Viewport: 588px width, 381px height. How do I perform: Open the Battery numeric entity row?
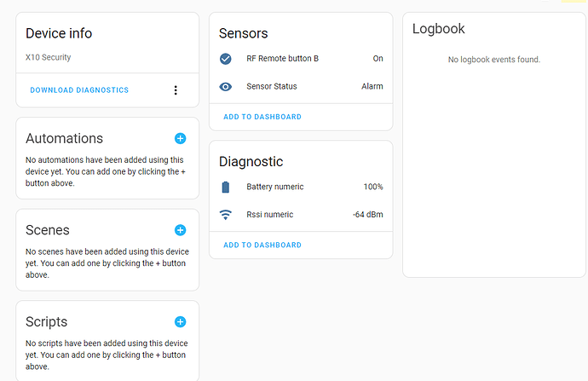click(275, 187)
